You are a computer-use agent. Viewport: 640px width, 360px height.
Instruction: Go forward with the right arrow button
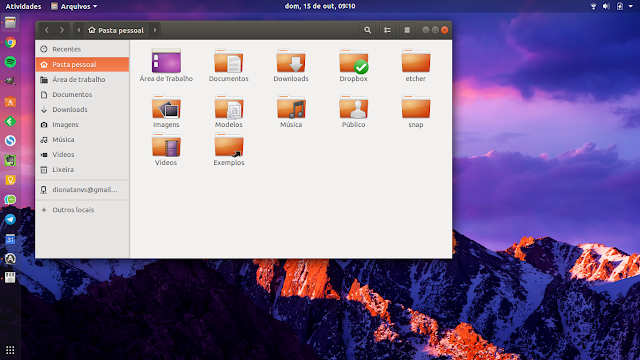(x=62, y=30)
